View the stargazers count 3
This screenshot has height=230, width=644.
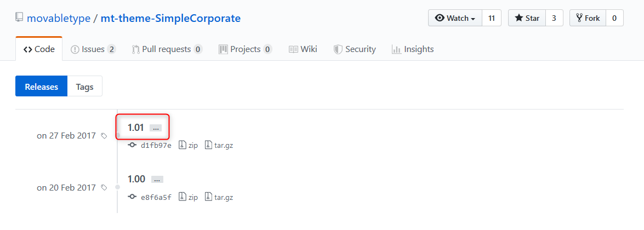(x=554, y=18)
